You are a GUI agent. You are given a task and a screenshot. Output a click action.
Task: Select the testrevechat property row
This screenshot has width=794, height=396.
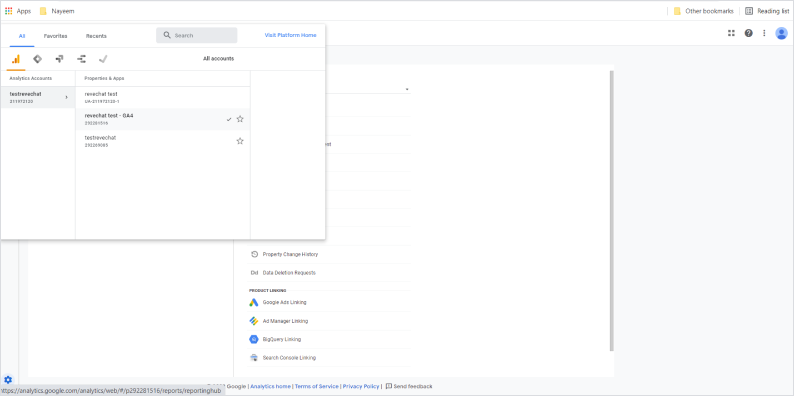(163, 141)
